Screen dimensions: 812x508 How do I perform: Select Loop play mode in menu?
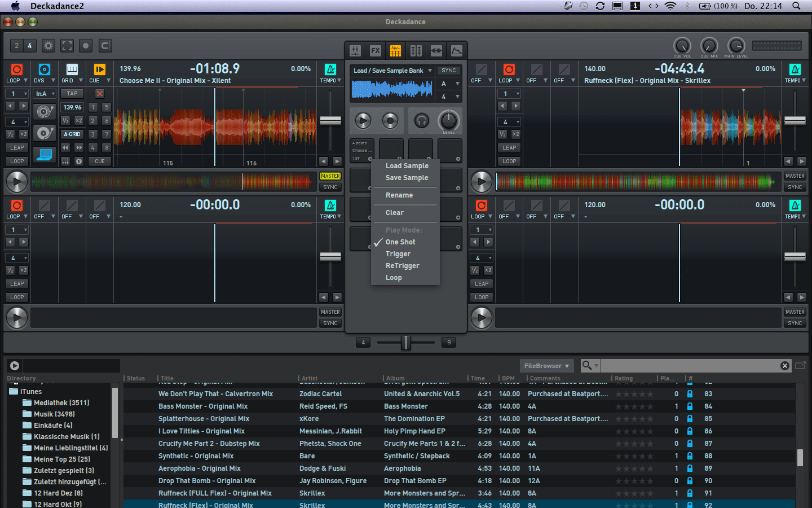[x=394, y=278]
